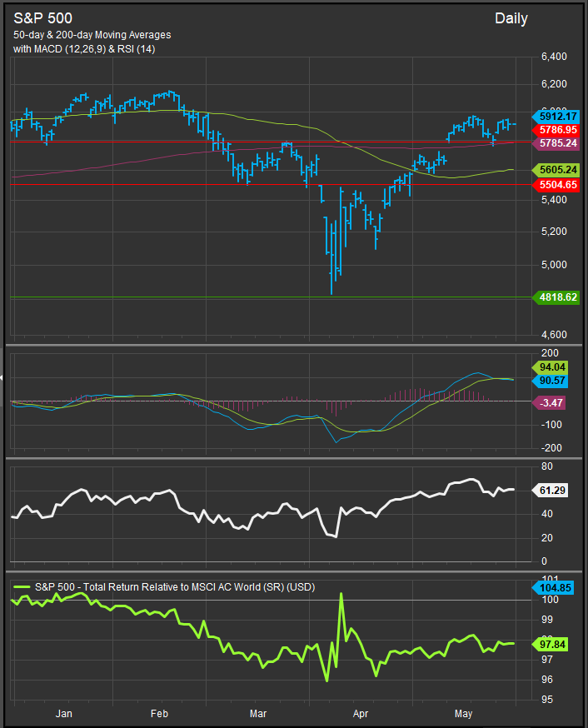
Task: Click the 200 MACD axis label
Action: [x=550, y=353]
